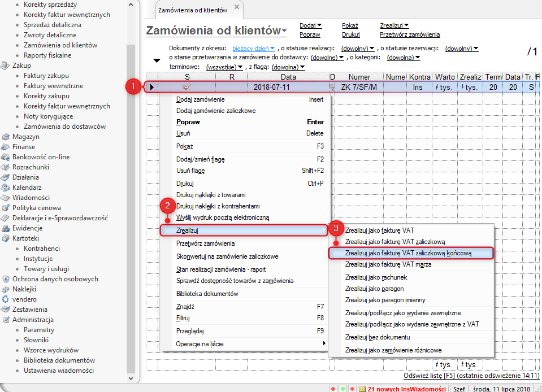This screenshot has width=542, height=392.
Task: Click the ZK 7/SF/M order number cell
Action: point(359,87)
